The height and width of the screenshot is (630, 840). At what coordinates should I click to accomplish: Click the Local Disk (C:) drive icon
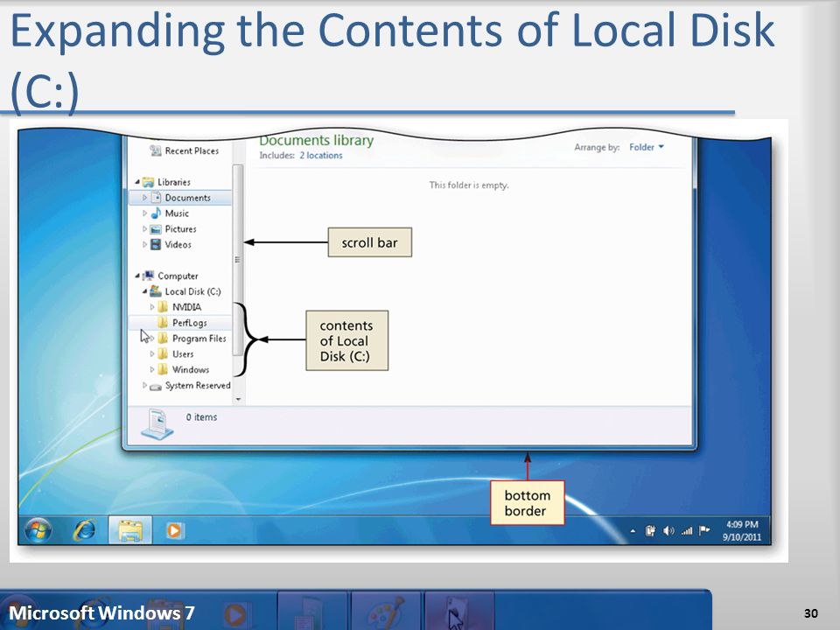(x=156, y=290)
